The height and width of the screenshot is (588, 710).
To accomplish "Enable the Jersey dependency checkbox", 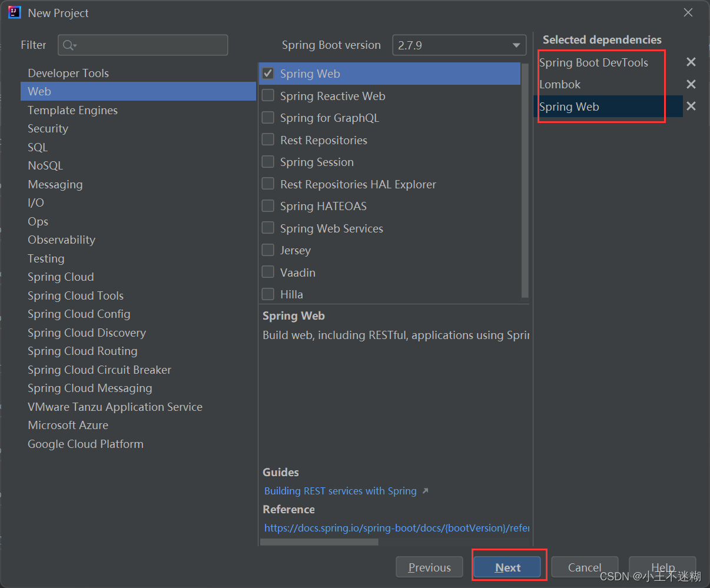I will tap(268, 250).
